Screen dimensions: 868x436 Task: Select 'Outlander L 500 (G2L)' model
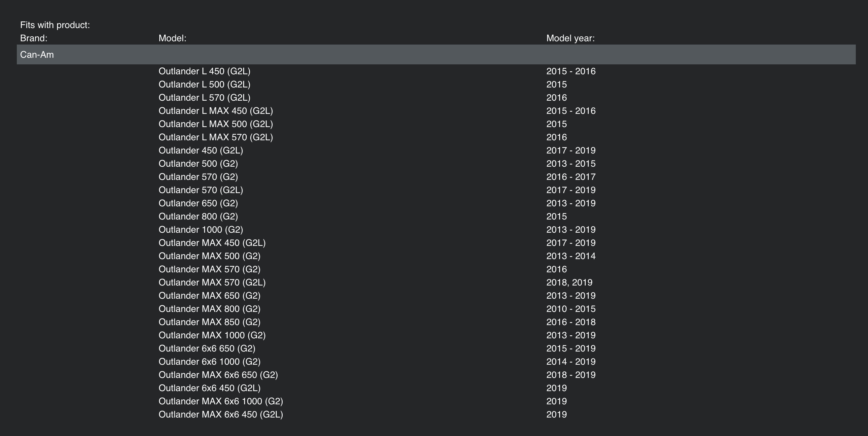click(x=204, y=84)
